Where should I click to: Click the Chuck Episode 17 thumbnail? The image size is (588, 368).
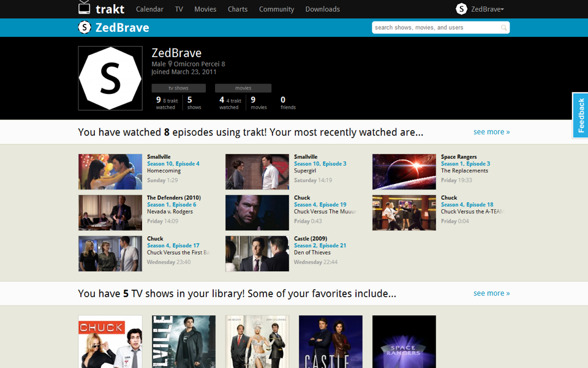click(110, 253)
